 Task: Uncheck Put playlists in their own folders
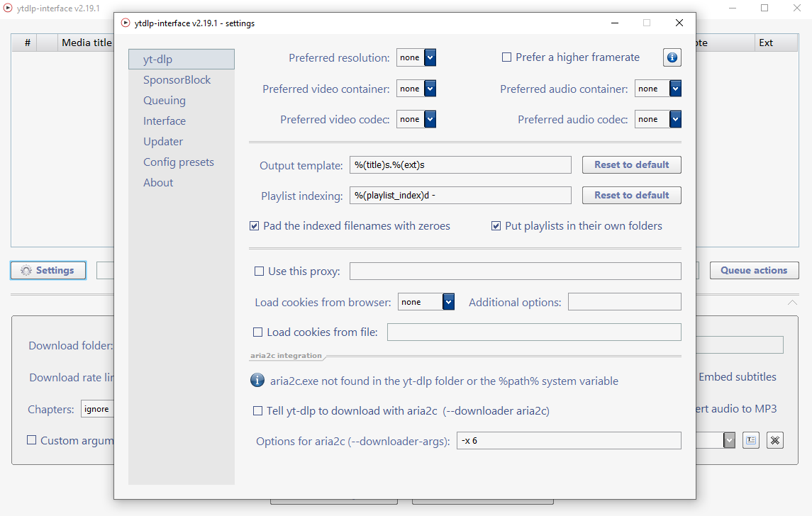pos(496,225)
